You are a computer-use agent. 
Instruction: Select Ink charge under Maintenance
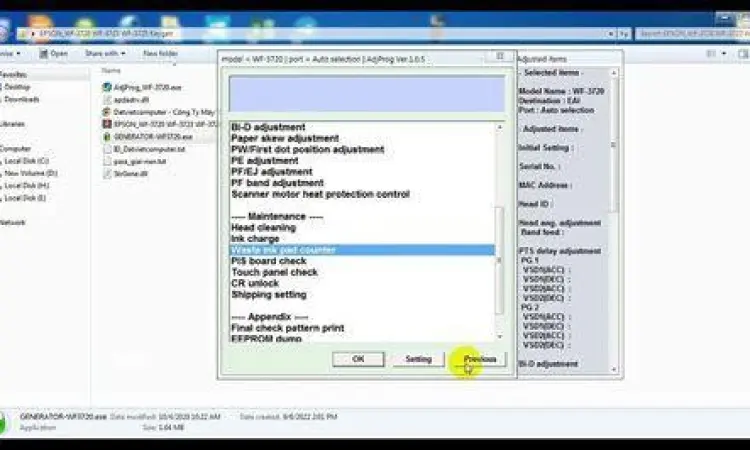(x=255, y=239)
